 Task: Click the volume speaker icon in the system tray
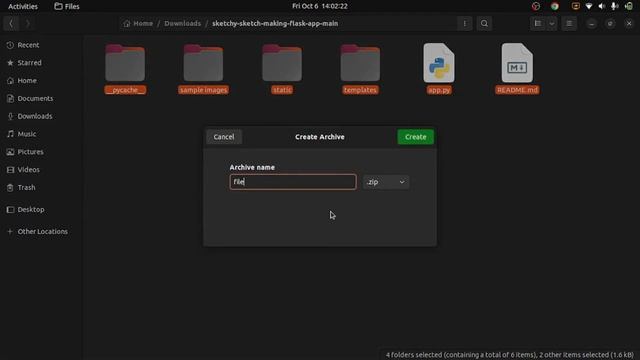[602, 6]
